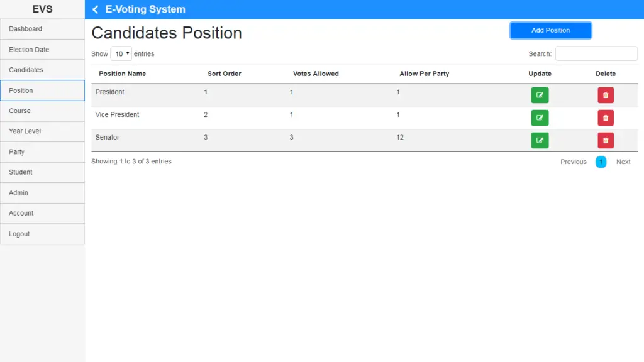Viewport: 644px width, 362px height.
Task: Log out using the sidebar Logout entry
Action: coord(19,233)
